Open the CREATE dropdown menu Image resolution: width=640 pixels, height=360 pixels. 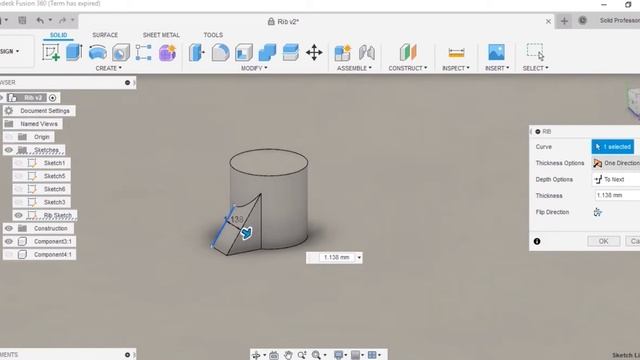tap(109, 68)
